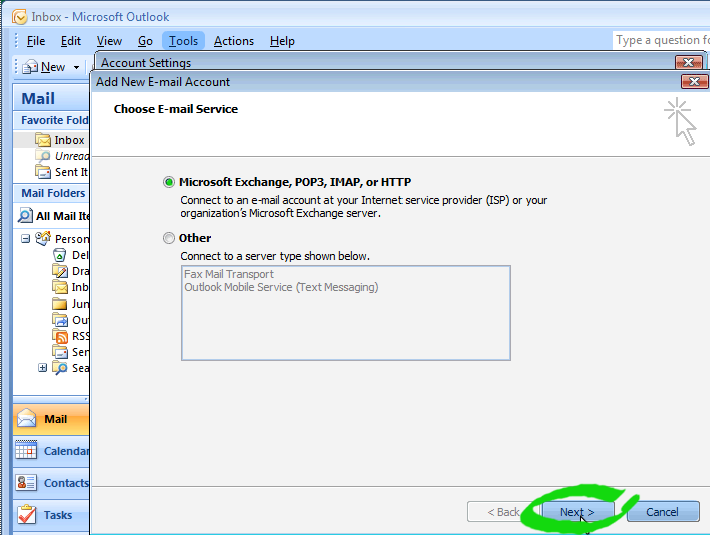Open the View menu
The height and width of the screenshot is (535, 710).
tap(109, 41)
